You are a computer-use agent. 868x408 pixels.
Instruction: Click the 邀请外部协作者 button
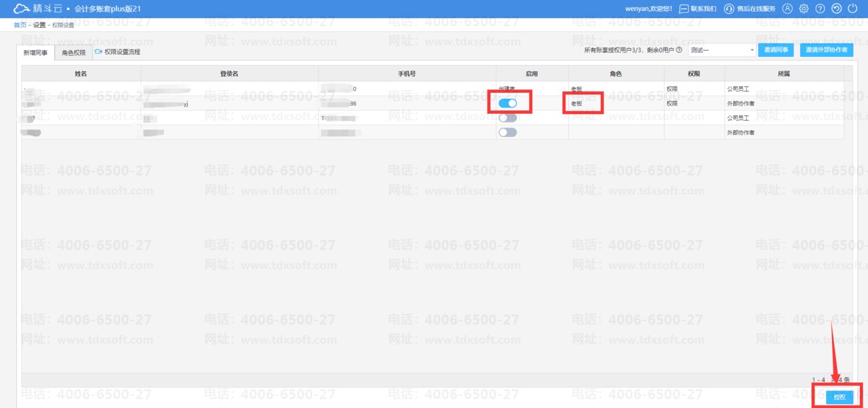coord(826,50)
